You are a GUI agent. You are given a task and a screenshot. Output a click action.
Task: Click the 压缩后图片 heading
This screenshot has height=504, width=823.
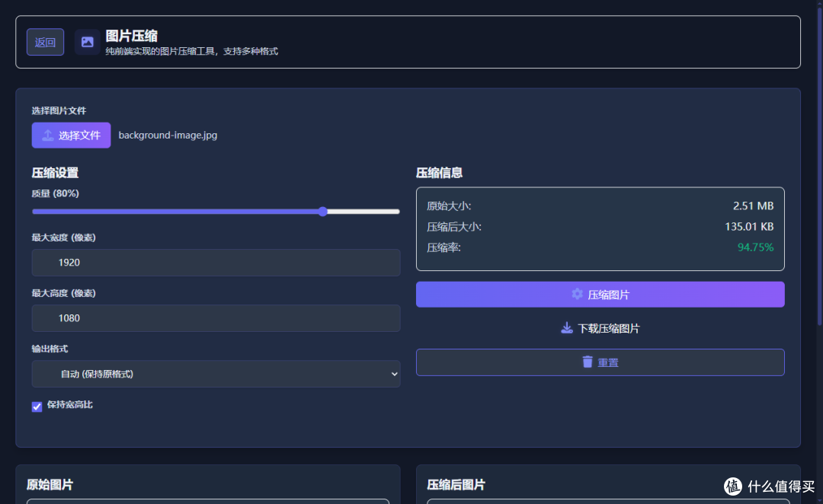click(x=456, y=485)
